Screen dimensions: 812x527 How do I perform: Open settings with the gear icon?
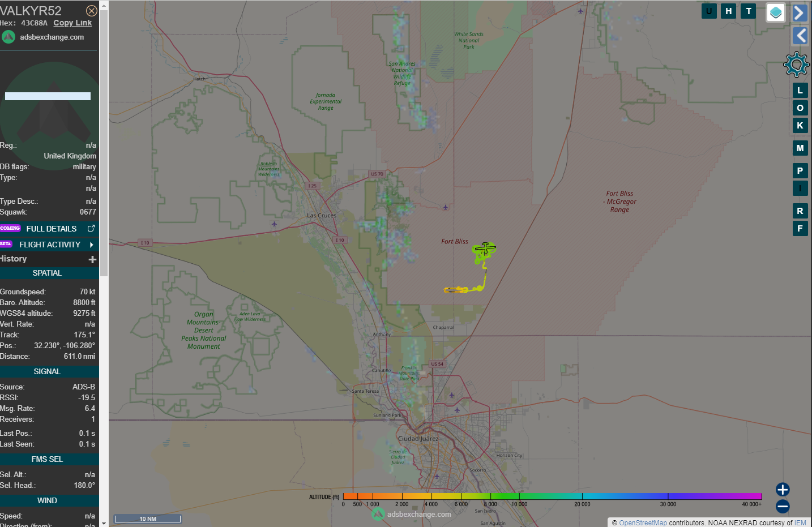click(797, 65)
